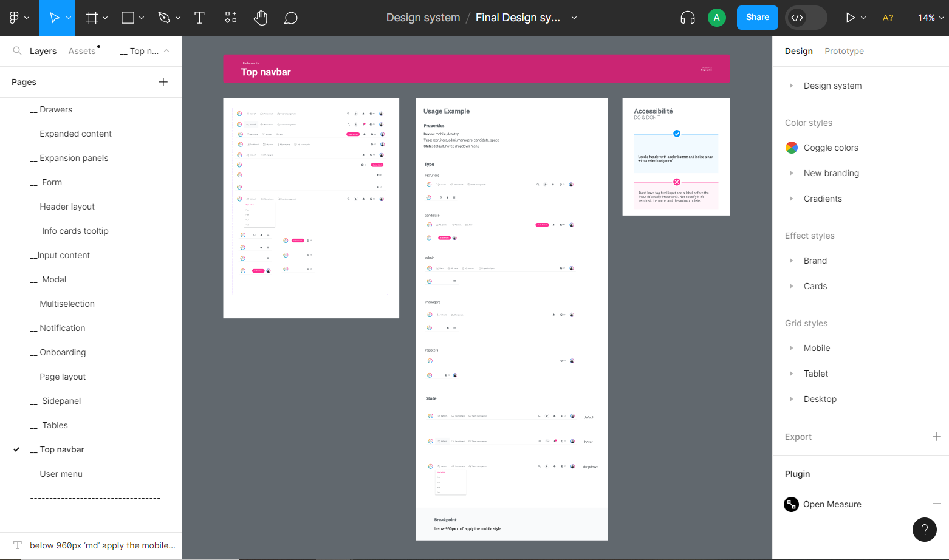Viewport: 949px width, 560px height.
Task: Expand the Gradients color group
Action: pos(791,199)
